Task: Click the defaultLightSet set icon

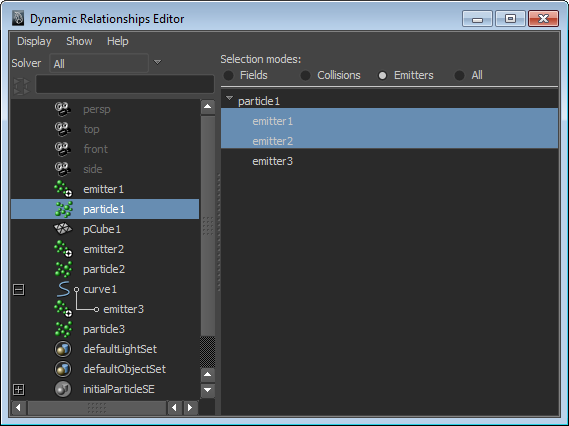Action: coord(63,349)
